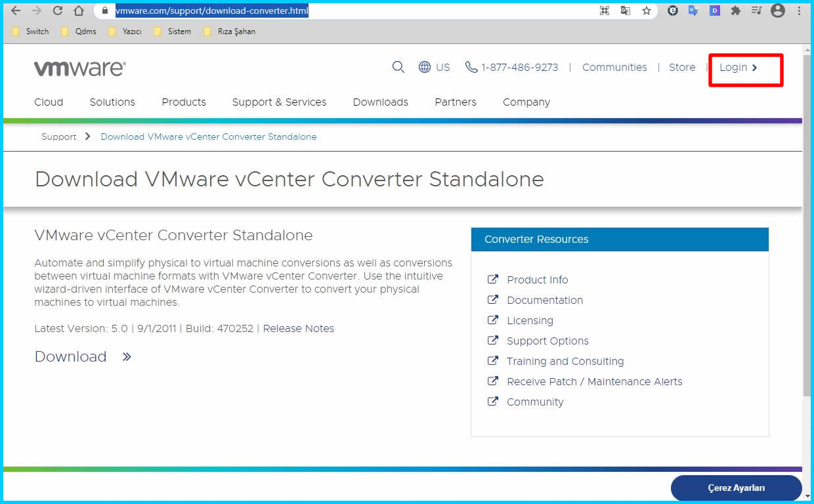This screenshot has width=814, height=504.
Task: Open the Chrome three-dot menu
Action: pos(798,10)
